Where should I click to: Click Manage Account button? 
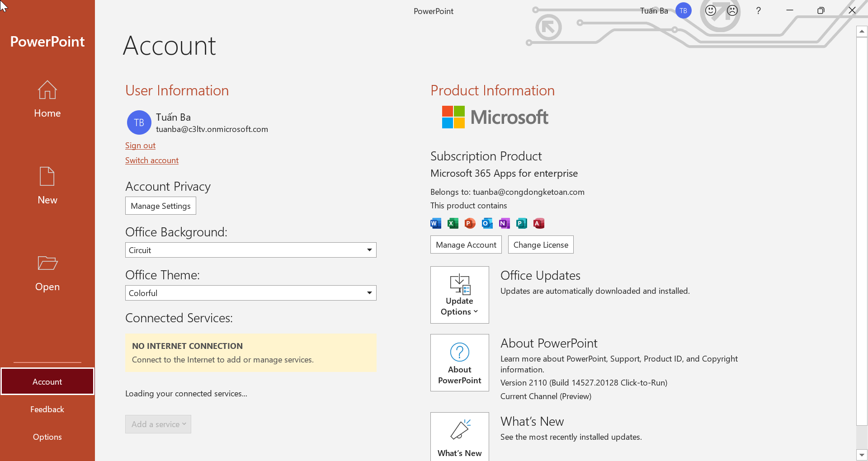[x=466, y=245]
